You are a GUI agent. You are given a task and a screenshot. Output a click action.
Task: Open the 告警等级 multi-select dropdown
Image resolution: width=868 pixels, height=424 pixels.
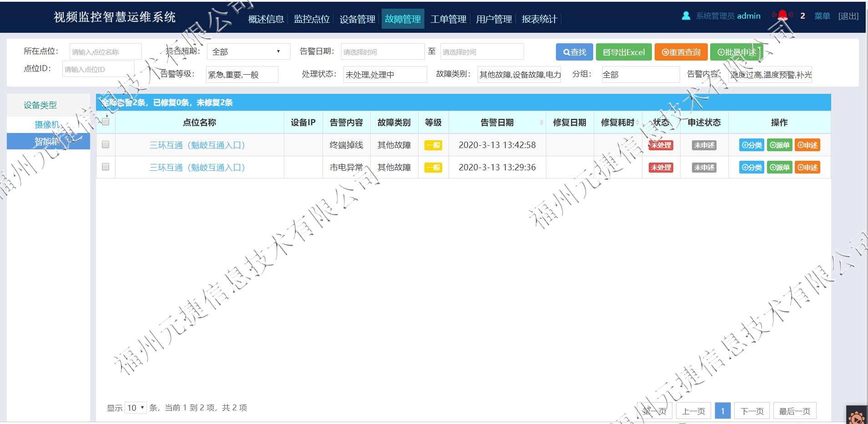[242, 75]
